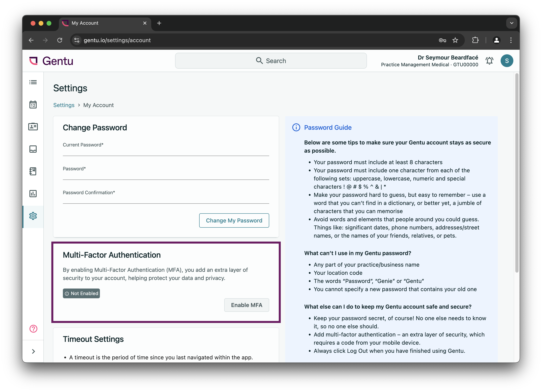Open the reports bar chart icon
The image size is (542, 392).
(x=33, y=194)
